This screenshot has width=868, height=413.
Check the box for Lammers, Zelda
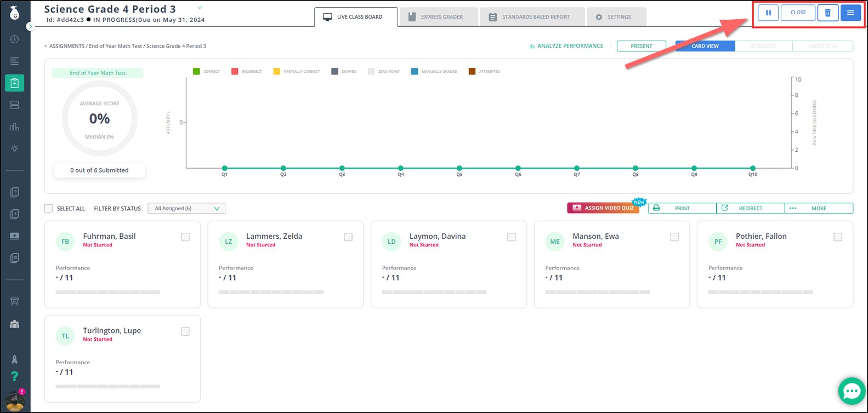tap(348, 237)
